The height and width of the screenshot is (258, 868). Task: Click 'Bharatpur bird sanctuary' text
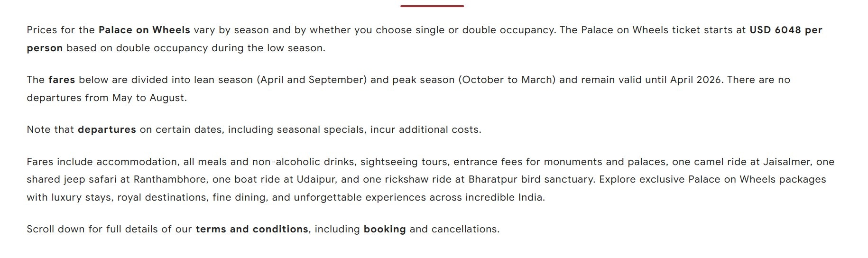(x=531, y=179)
